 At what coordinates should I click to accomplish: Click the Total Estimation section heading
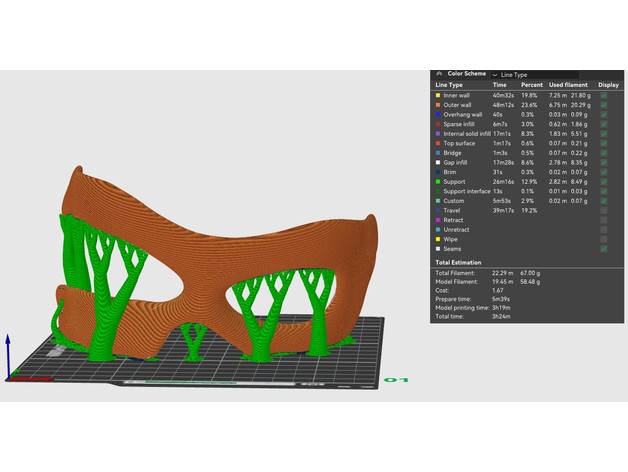459,261
